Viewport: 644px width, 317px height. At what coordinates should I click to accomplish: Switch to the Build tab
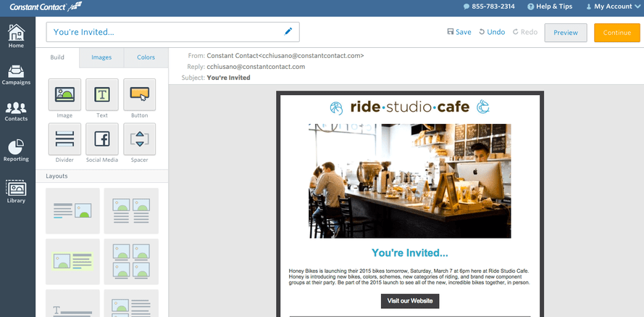(57, 57)
